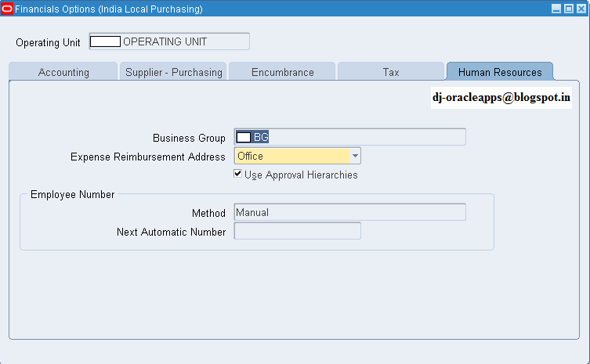590x364 pixels.
Task: Minimize the Financials Options window
Action: [556, 9]
